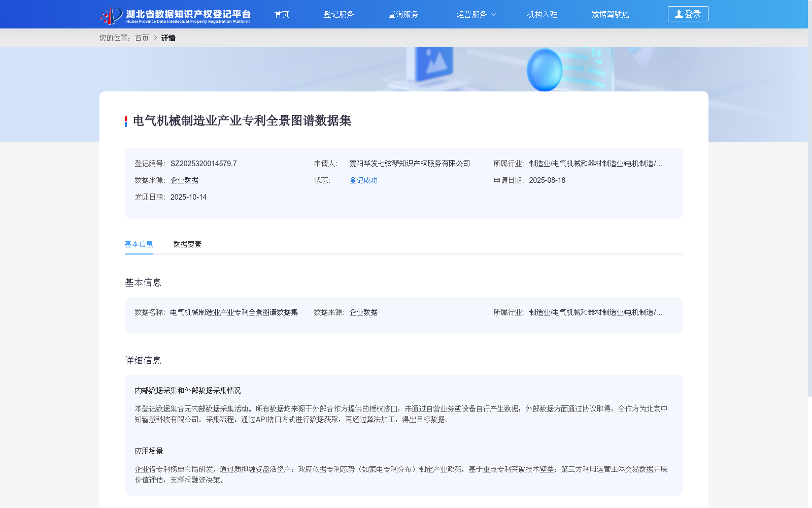The width and height of the screenshot is (812, 508).
Task: Click applicant name 襄阳华发七弦琴知识产权服务有限公司
Action: tap(410, 164)
